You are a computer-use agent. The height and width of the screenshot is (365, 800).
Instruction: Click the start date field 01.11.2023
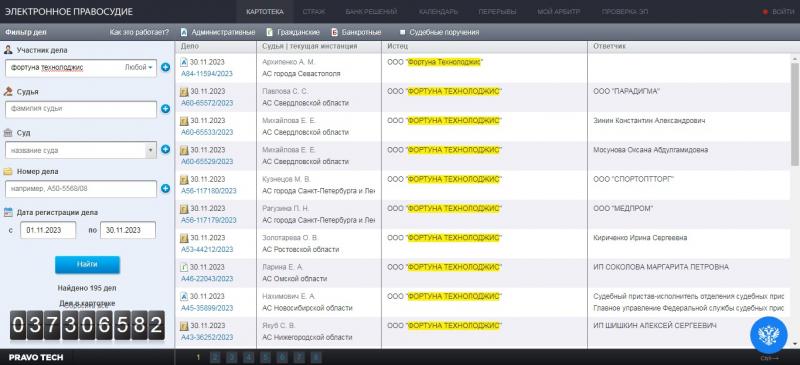pos(48,230)
